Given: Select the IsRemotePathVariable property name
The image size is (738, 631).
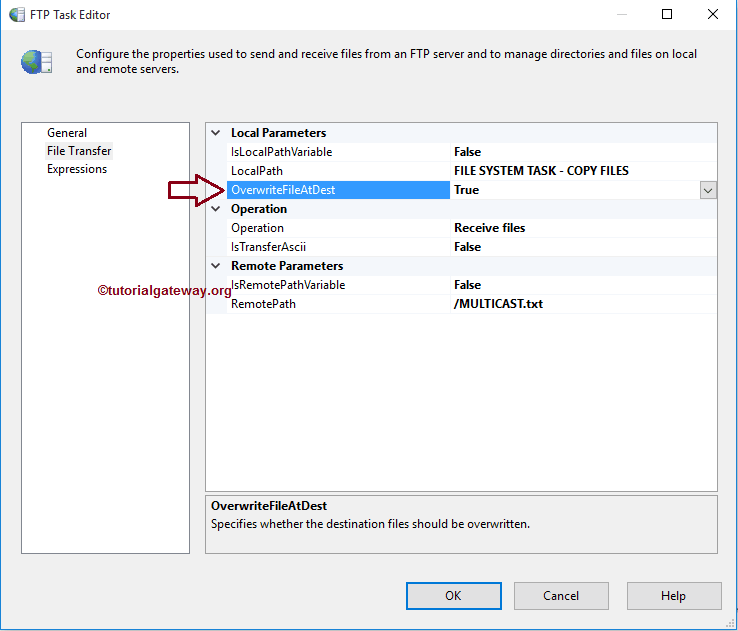Looking at the screenshot, I should point(288,285).
